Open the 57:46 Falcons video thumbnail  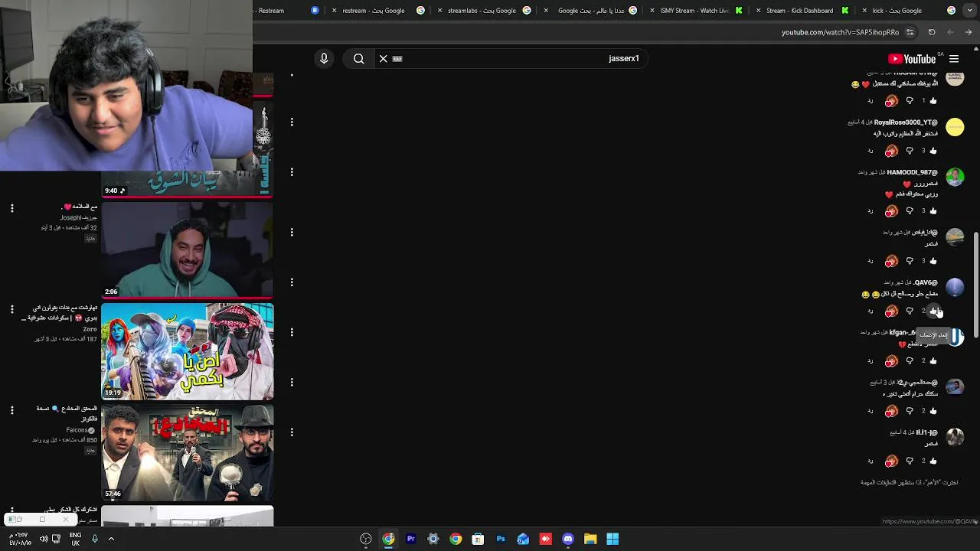pos(187,452)
